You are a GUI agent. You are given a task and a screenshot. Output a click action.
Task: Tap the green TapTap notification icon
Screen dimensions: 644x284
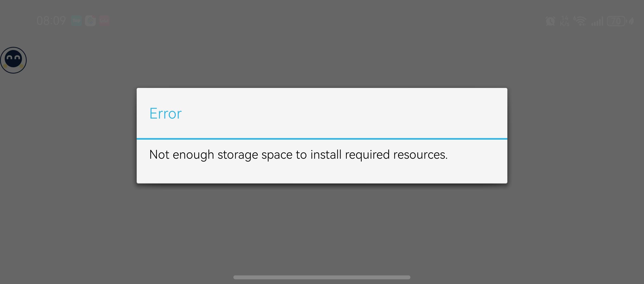(76, 20)
